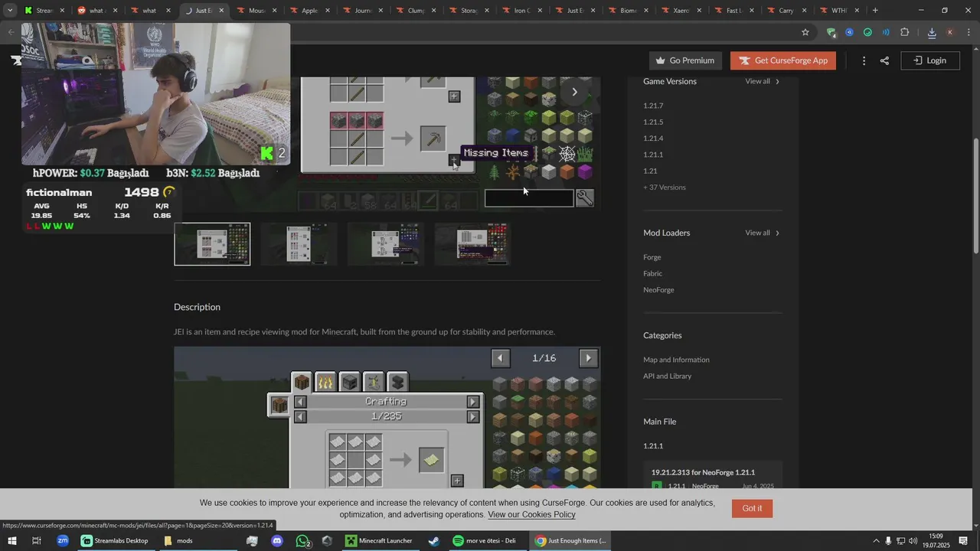
Task: Filter by game version 1.21.5
Action: point(653,122)
